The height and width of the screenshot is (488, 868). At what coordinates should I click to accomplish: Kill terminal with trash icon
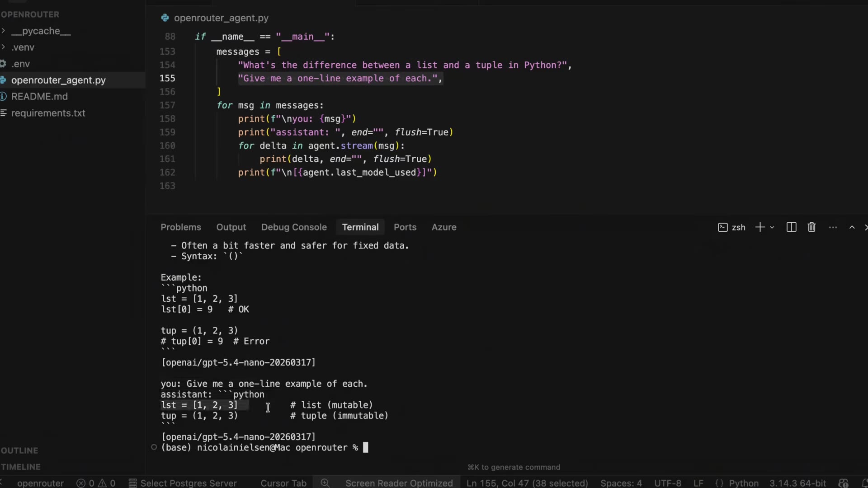coord(811,227)
